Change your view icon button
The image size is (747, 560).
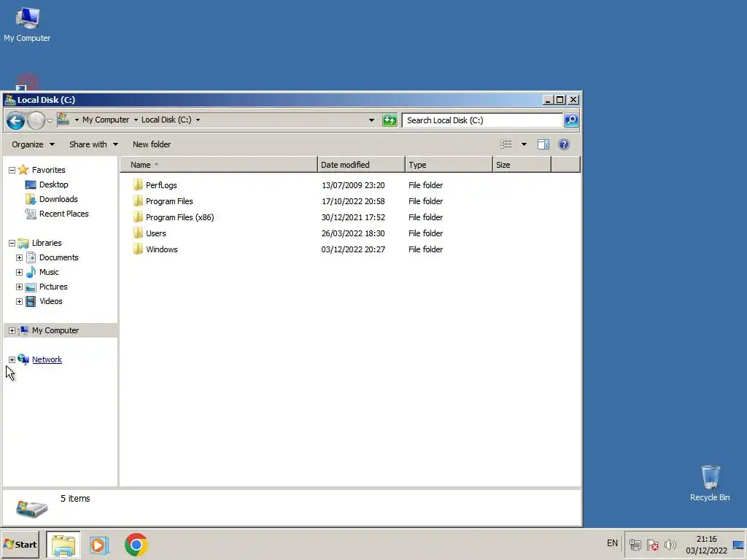(x=506, y=144)
